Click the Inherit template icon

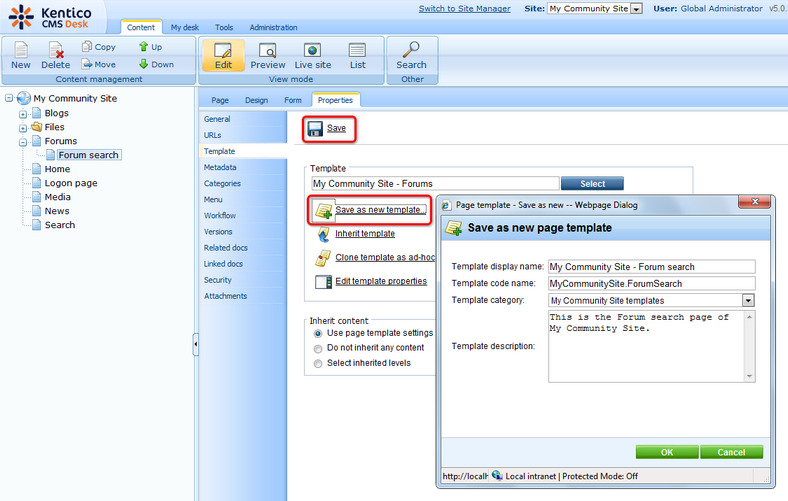323,234
